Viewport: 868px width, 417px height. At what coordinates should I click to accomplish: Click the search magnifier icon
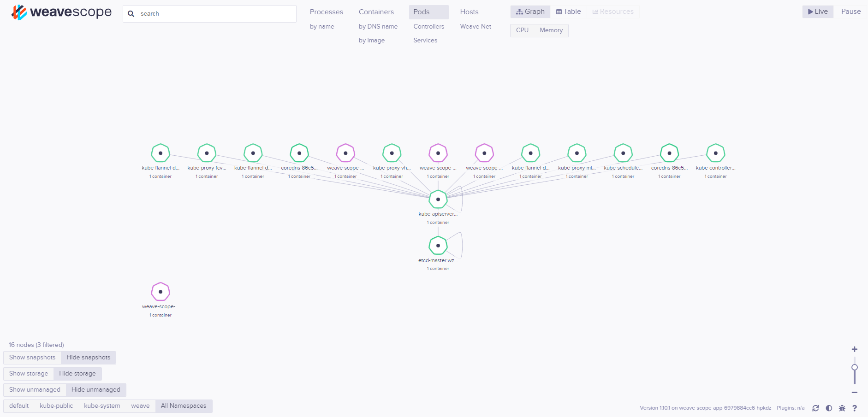click(131, 14)
